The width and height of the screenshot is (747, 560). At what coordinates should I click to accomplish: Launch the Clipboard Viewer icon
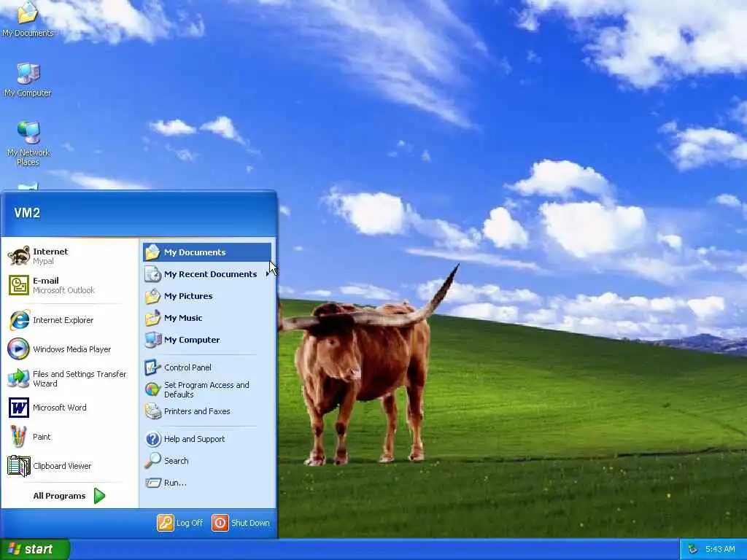click(x=18, y=466)
